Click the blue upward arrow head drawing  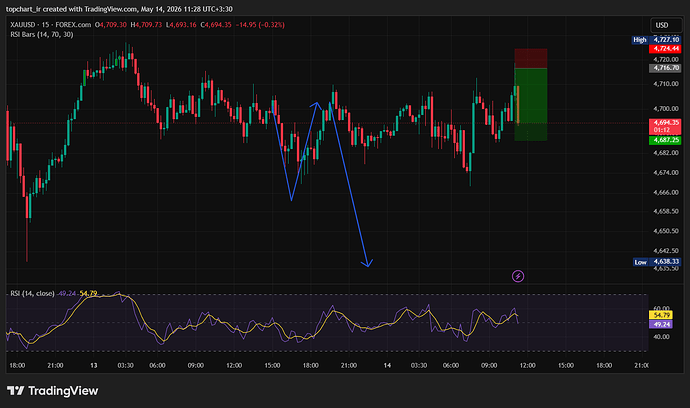click(x=316, y=105)
